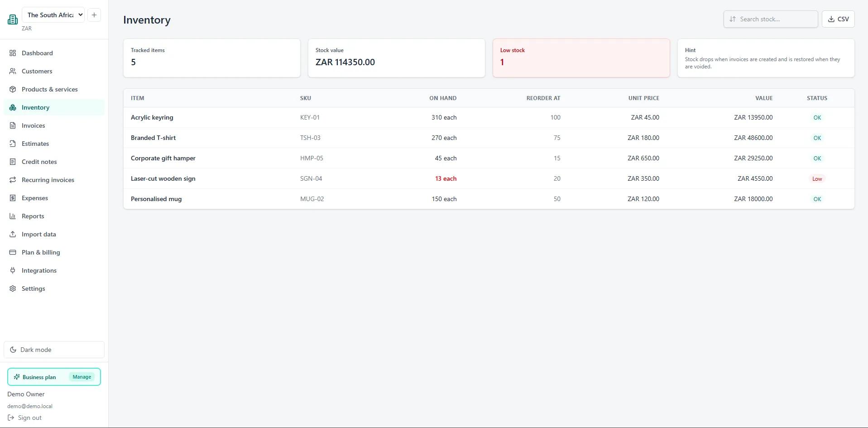The height and width of the screenshot is (428, 868).
Task: Click the Low status badge
Action: (817, 178)
